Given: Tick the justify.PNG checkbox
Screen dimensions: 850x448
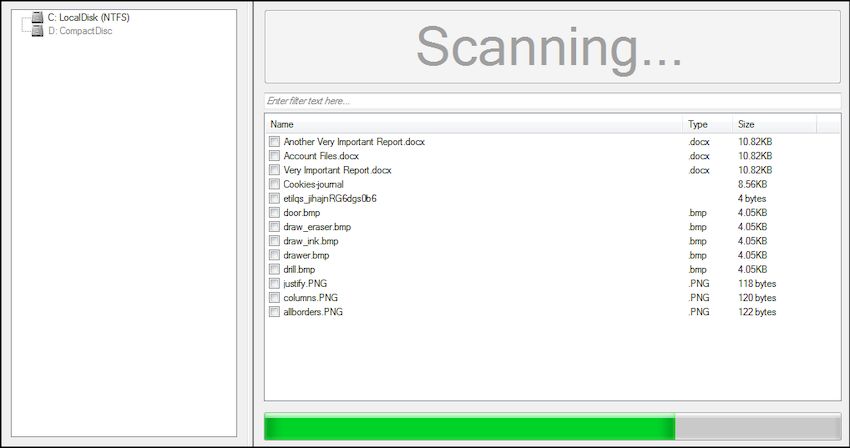Looking at the screenshot, I should (274, 283).
